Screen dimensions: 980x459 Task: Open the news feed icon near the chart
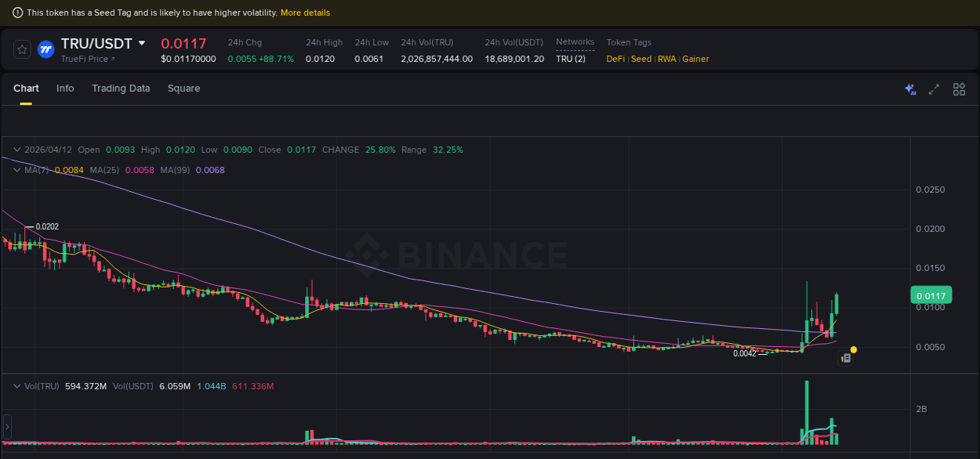point(845,357)
